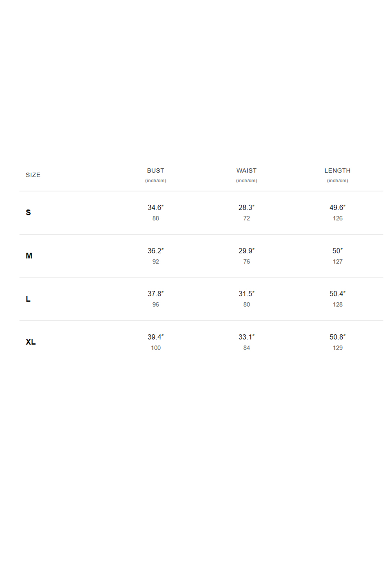Click the 29.9" waist value for M
392x588 pixels.
246,251
